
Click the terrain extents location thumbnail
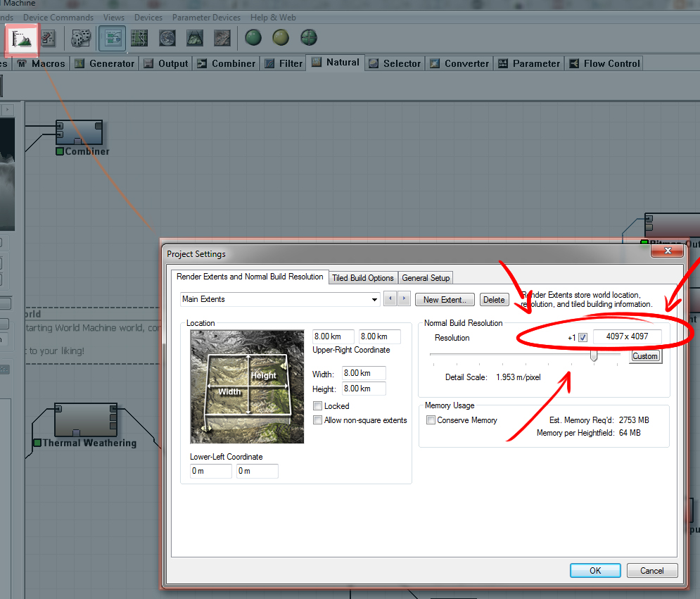coord(247,387)
